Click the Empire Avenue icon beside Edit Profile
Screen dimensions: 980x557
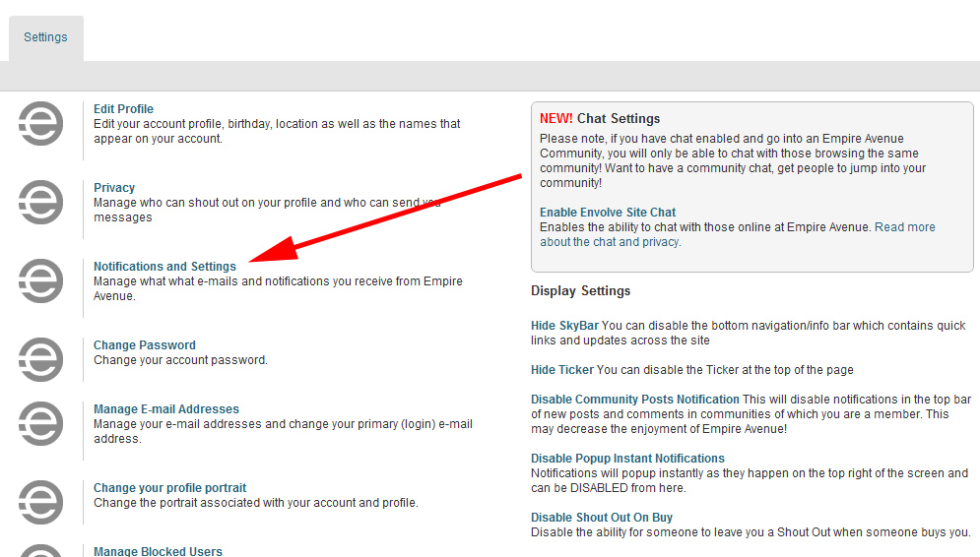40,124
